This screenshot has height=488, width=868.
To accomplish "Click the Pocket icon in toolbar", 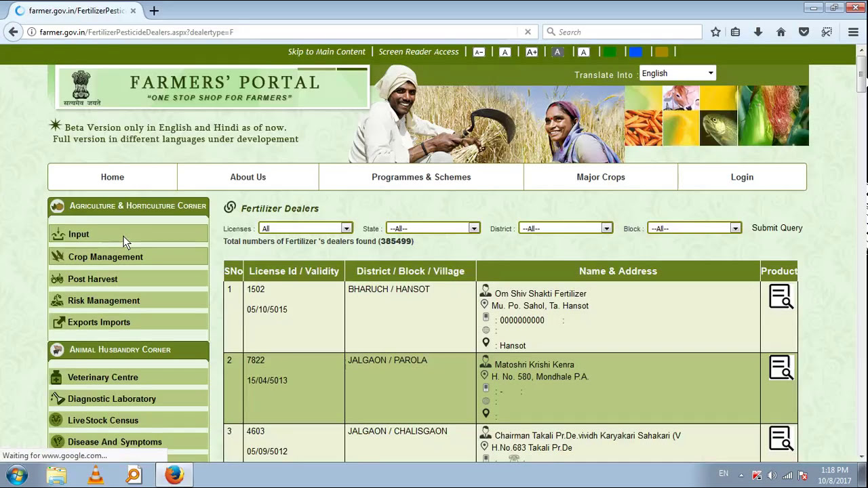I will point(804,32).
